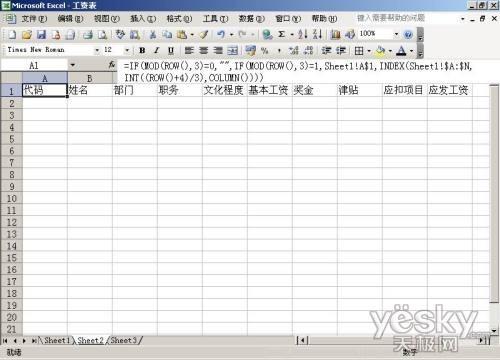Click the fx insert function icon
500x360 pixels.
(x=112, y=65)
